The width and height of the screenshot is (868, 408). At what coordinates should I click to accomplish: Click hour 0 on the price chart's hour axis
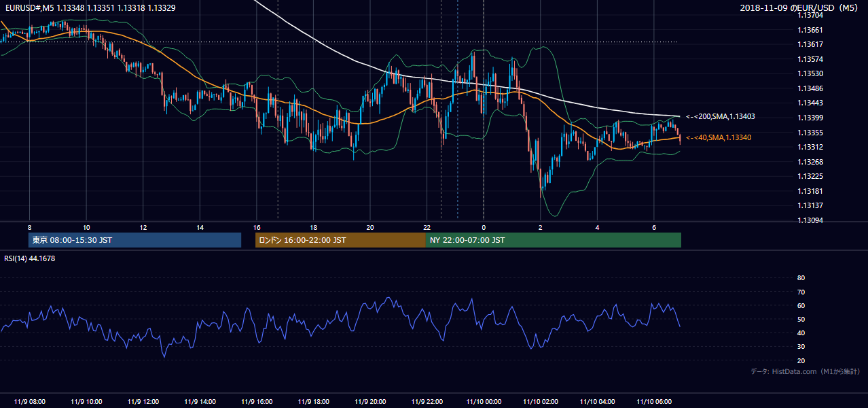point(484,227)
